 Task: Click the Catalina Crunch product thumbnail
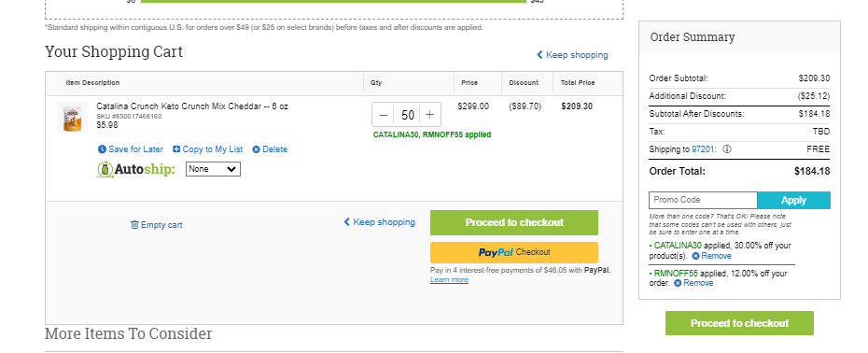(x=72, y=118)
